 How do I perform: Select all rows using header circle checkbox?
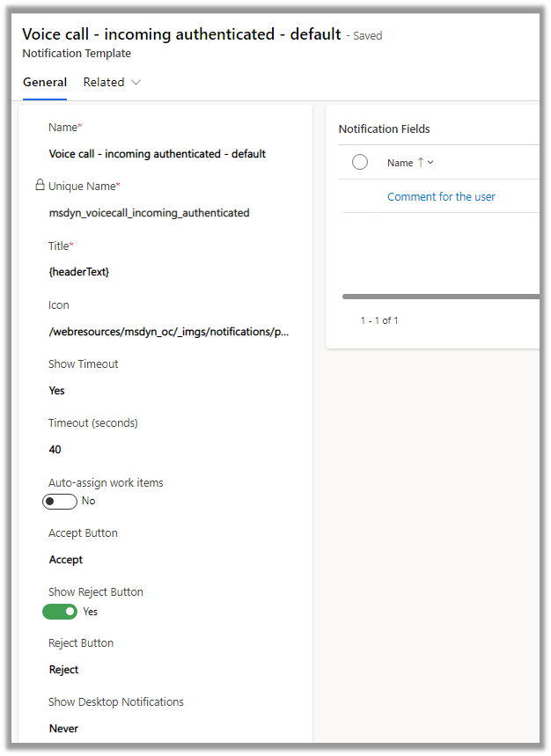click(x=359, y=162)
